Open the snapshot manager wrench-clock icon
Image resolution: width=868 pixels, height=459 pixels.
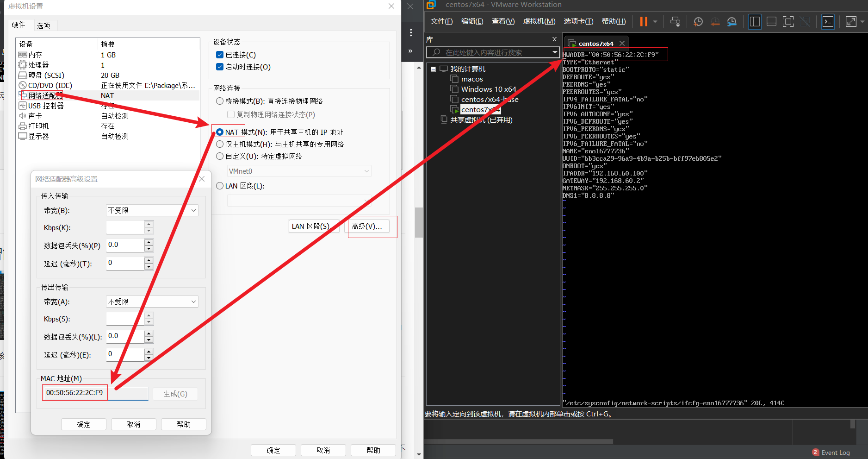point(732,21)
